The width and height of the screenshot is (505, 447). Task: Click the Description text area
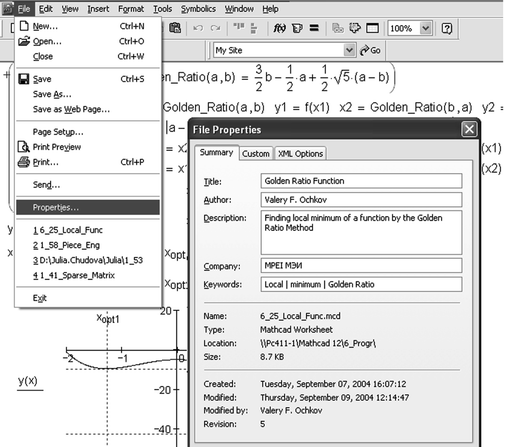361,232
